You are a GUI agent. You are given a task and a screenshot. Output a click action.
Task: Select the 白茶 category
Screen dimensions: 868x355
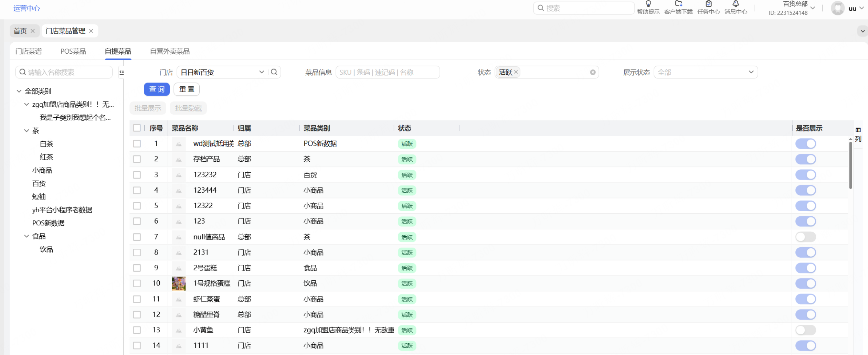coord(46,144)
